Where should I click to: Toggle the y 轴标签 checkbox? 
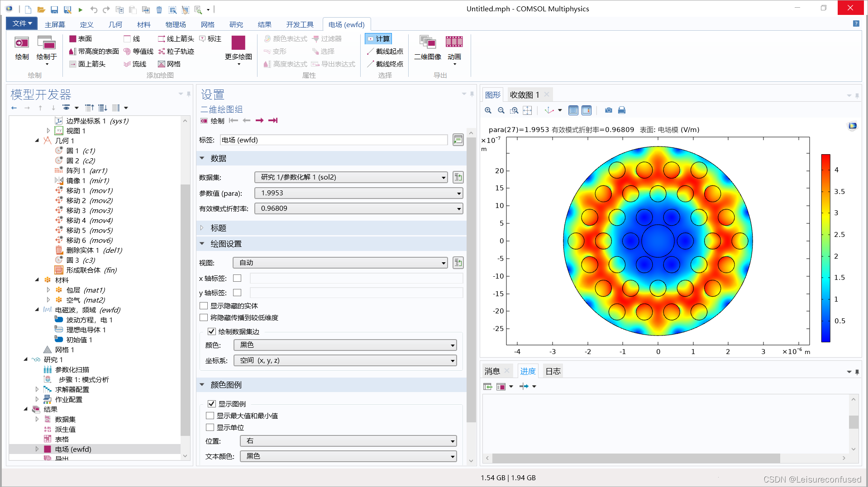coord(237,293)
